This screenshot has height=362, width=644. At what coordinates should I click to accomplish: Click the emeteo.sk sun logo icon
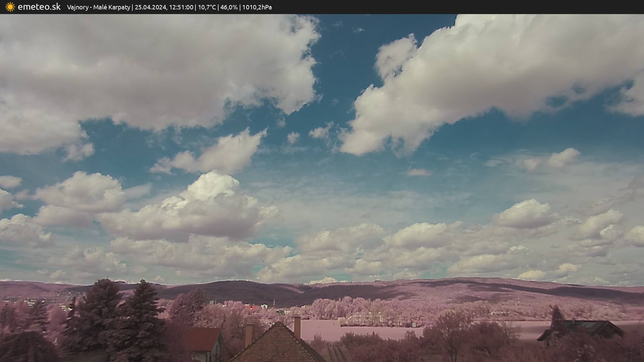tap(10, 7)
